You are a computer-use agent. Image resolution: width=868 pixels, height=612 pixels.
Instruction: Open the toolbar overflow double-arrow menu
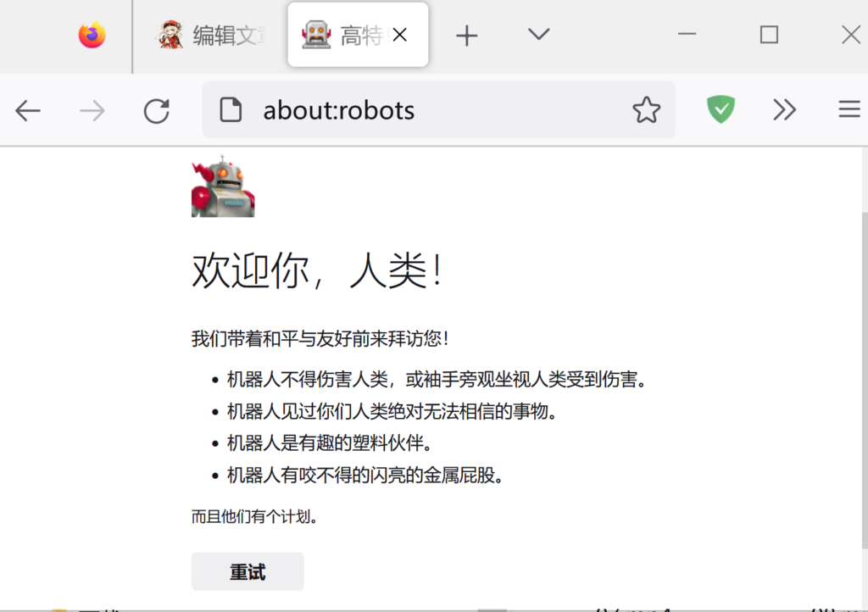point(784,109)
